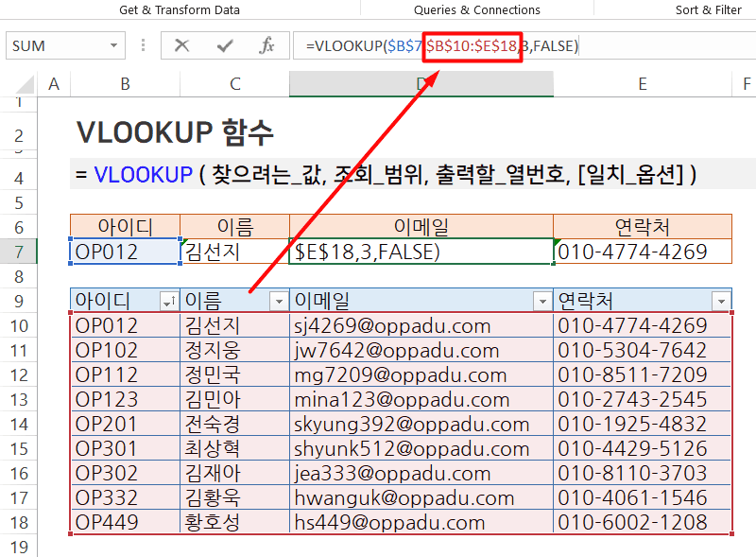Click the VLOOKUP 함수 title cell
This screenshot has width=756, height=557.
point(175,132)
